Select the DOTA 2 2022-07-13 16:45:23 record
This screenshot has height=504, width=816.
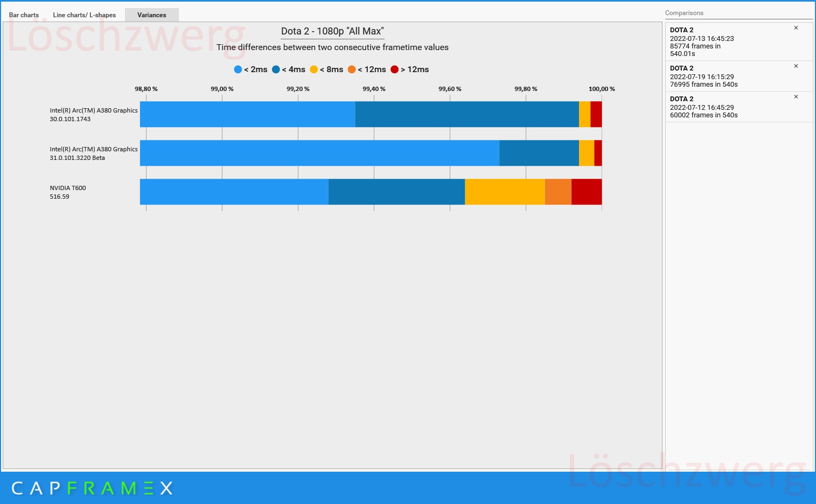pyautogui.click(x=739, y=42)
